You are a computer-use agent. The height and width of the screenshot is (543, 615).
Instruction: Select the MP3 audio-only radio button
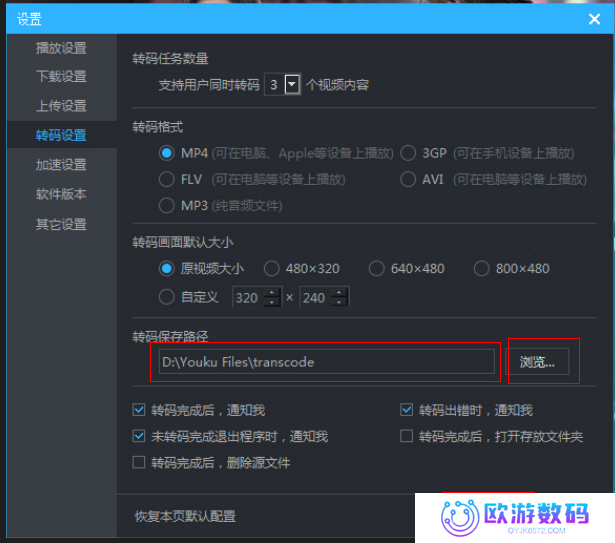167,205
